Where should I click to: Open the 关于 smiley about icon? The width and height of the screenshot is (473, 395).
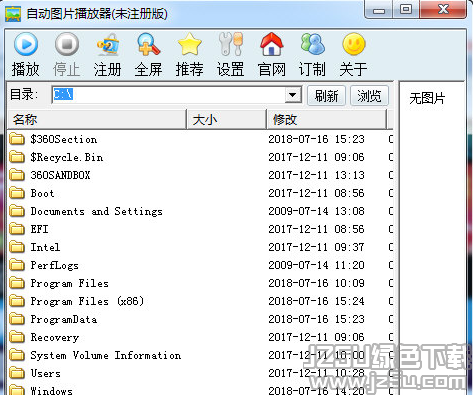(354, 44)
